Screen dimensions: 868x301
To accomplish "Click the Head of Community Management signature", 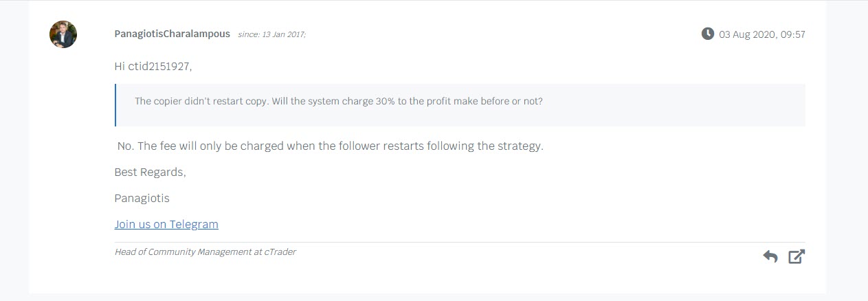I will (x=205, y=252).
